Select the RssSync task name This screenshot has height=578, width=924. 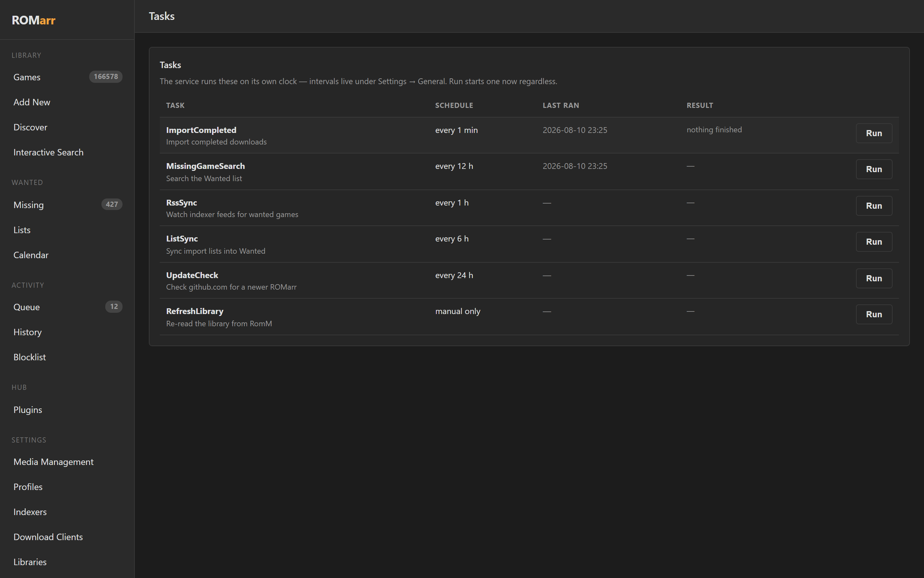[181, 203]
